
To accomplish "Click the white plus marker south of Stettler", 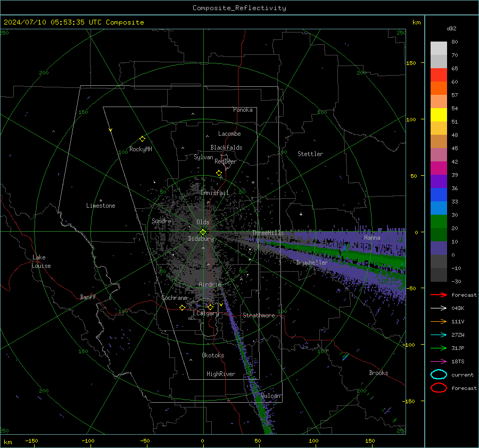I will tap(301, 214).
